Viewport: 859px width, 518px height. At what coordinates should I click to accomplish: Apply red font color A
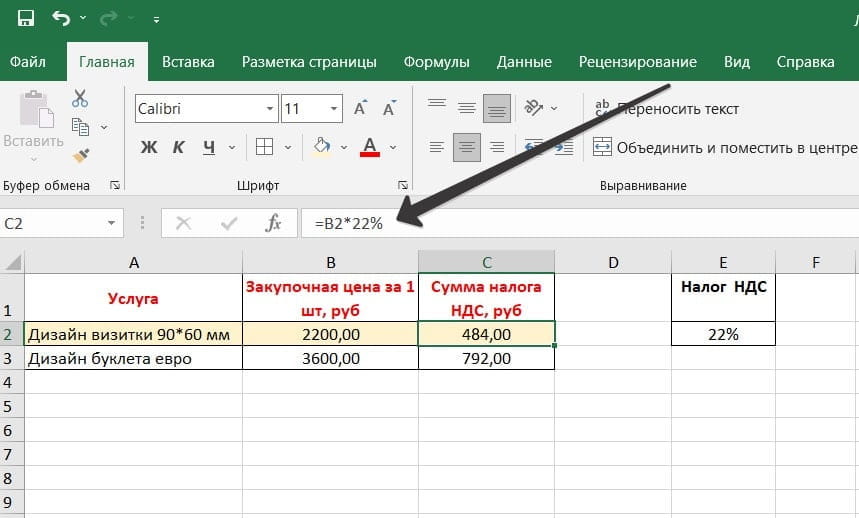click(x=370, y=147)
